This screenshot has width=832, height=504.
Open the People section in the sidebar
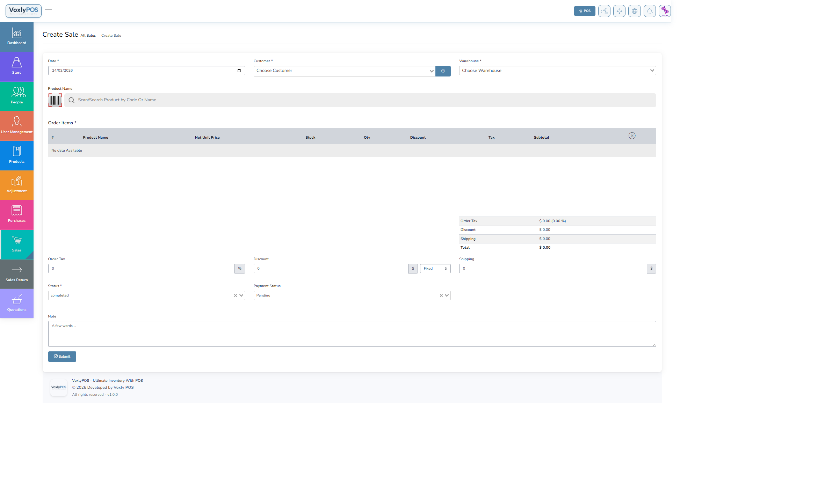pos(16,96)
